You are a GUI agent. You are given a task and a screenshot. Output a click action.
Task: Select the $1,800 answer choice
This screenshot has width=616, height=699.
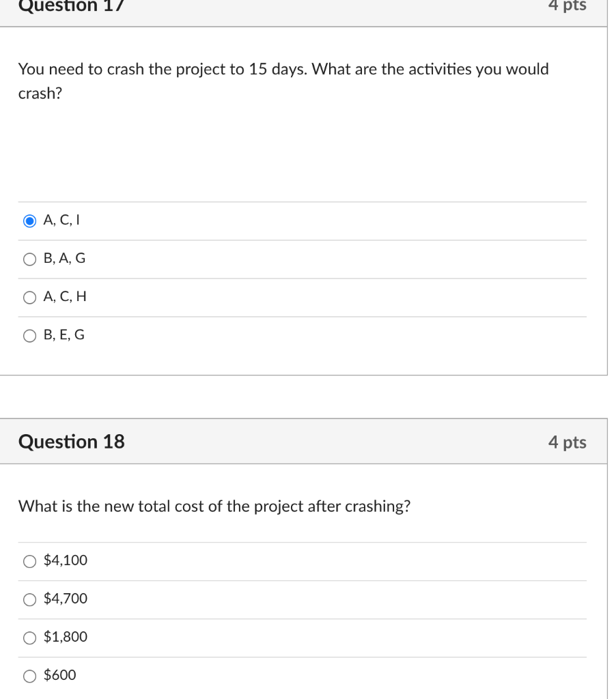(29, 638)
